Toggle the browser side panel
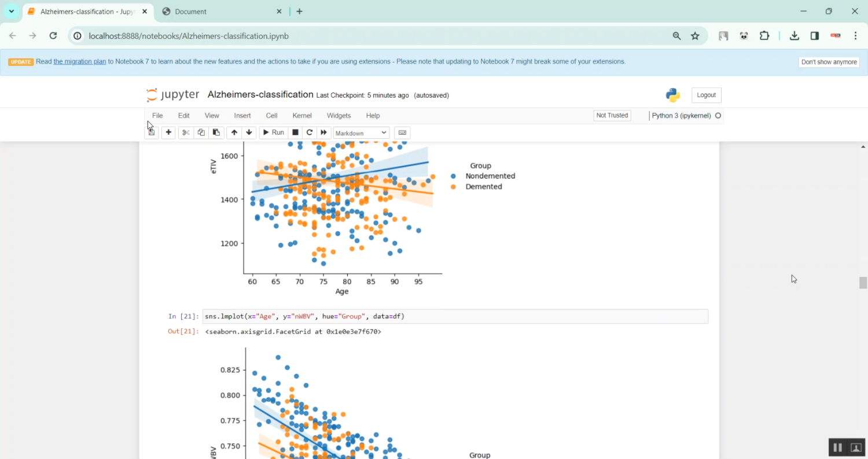The width and height of the screenshot is (868, 459). tap(815, 36)
